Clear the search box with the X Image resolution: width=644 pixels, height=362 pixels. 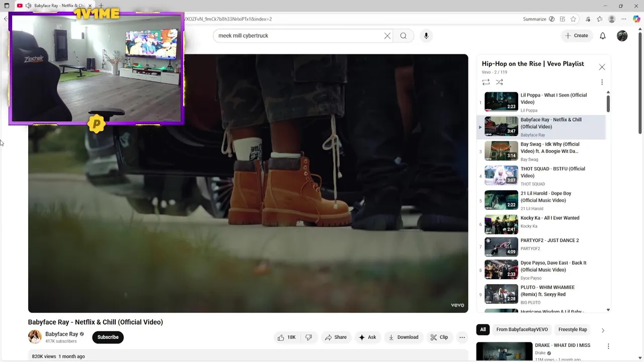[x=387, y=36]
